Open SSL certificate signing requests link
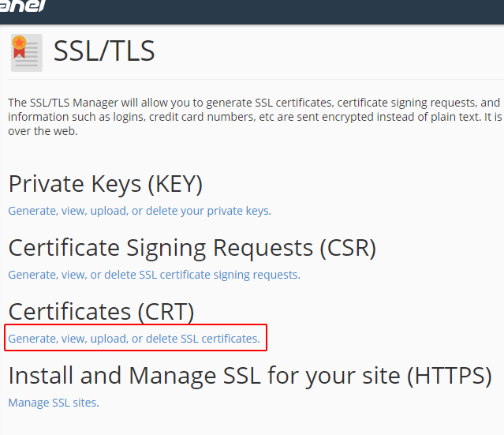The image size is (504, 435). click(x=154, y=275)
